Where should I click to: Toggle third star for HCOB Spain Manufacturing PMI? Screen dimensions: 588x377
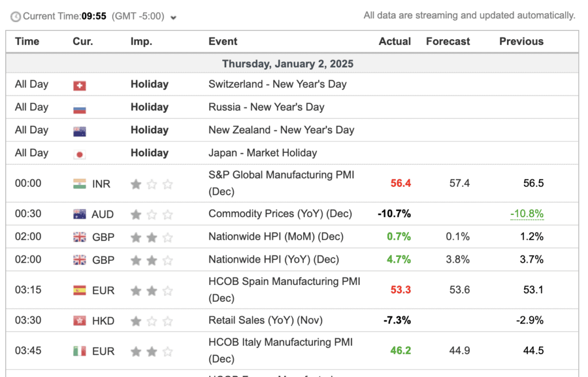(x=167, y=290)
